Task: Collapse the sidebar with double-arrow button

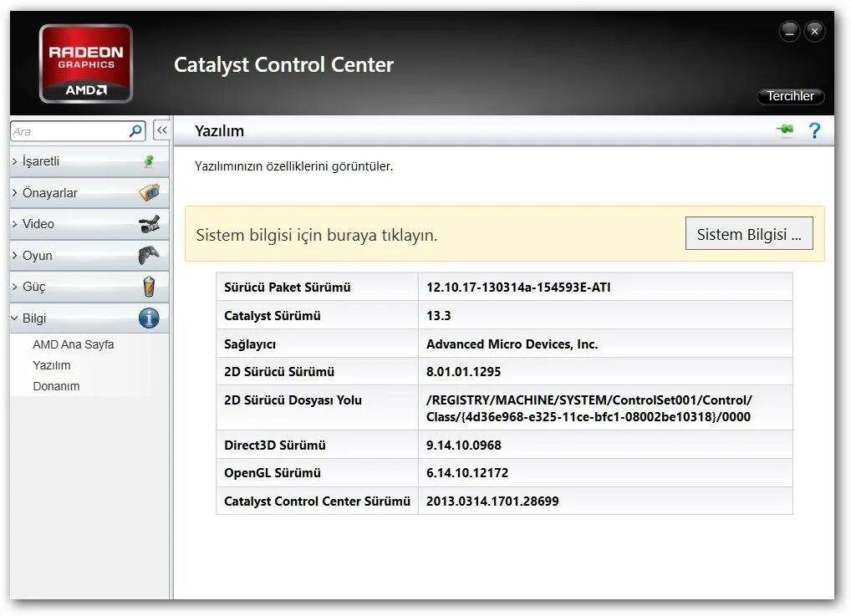Action: point(161,130)
